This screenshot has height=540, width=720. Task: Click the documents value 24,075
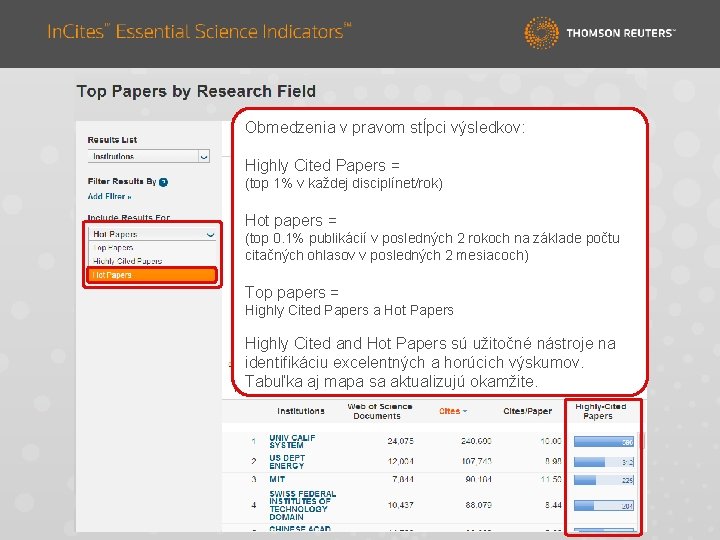(x=400, y=441)
